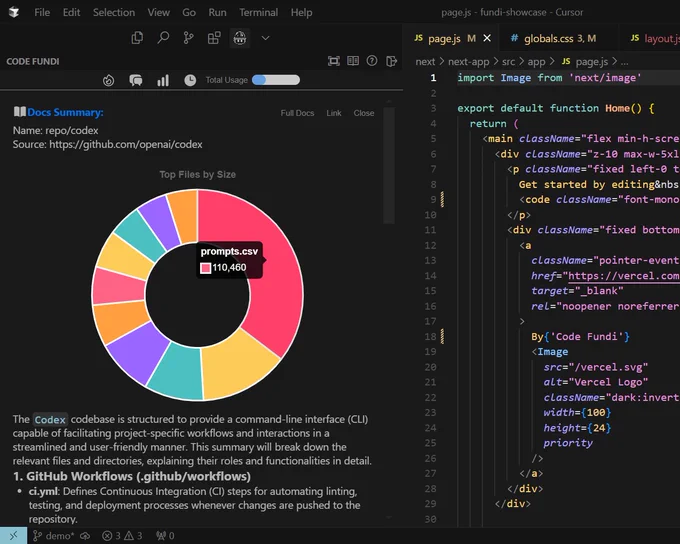The width and height of the screenshot is (680, 544).
Task: Click the 'src' breadcrumb segment
Action: (x=508, y=62)
